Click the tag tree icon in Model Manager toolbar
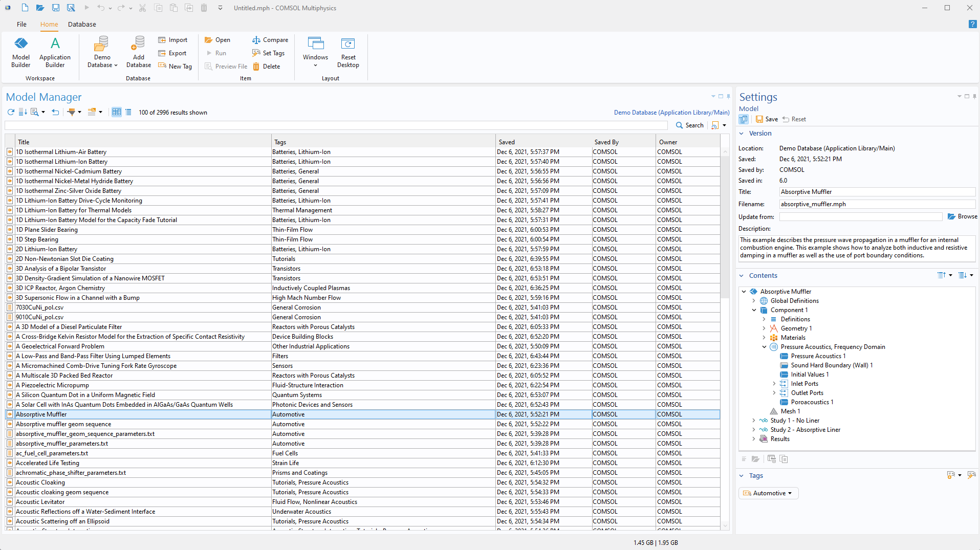 [x=92, y=112]
